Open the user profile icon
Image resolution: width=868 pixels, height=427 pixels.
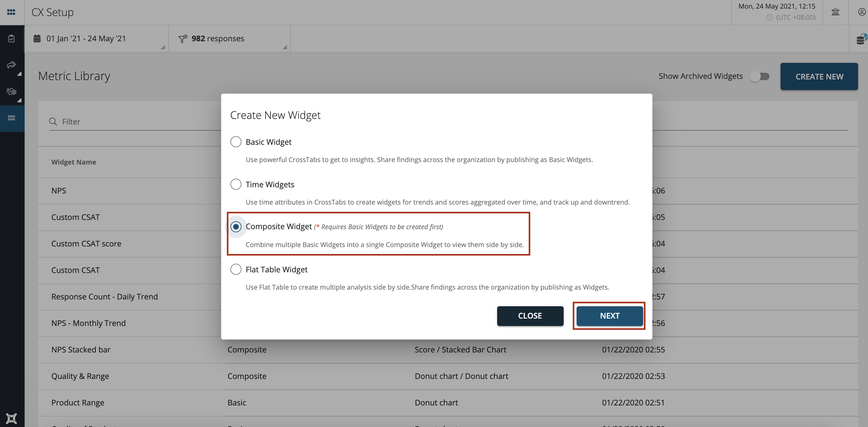pyautogui.click(x=862, y=12)
